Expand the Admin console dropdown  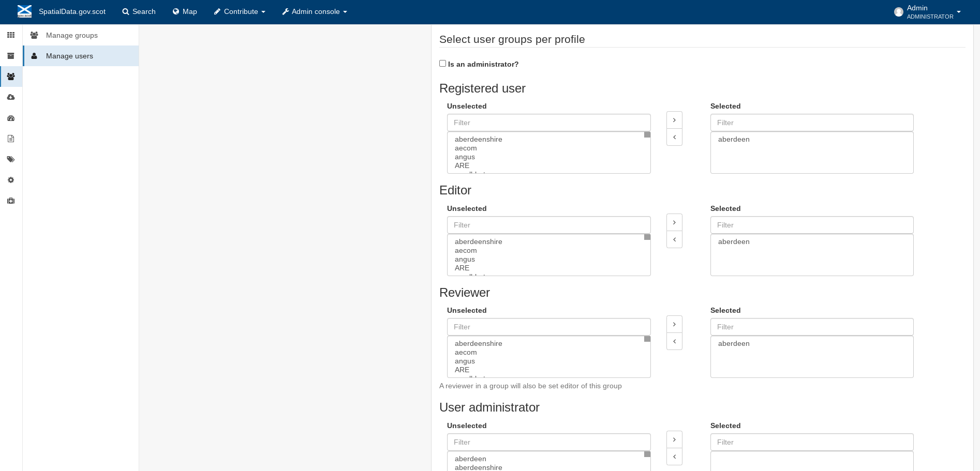315,11
